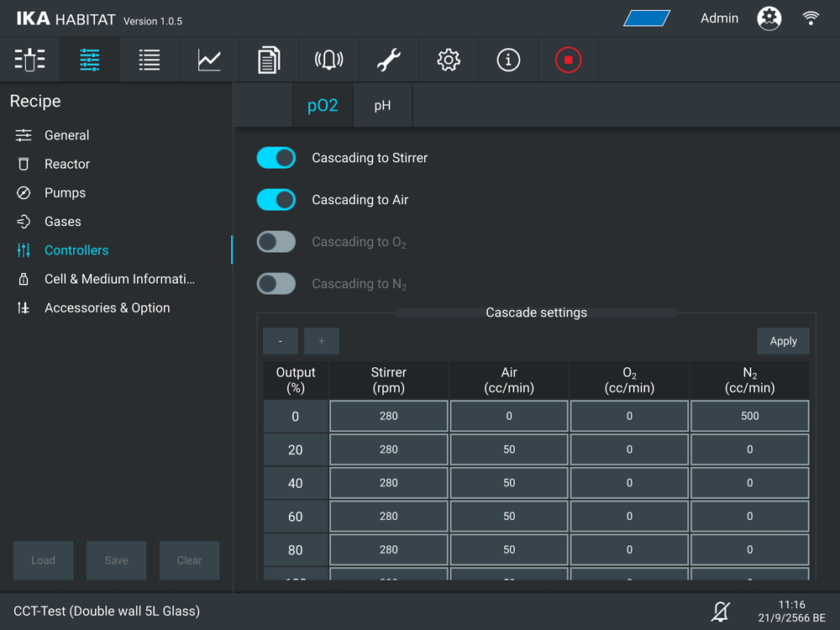Screen dimensions: 840x630
Task: Click the Apply button
Action: pos(783,341)
